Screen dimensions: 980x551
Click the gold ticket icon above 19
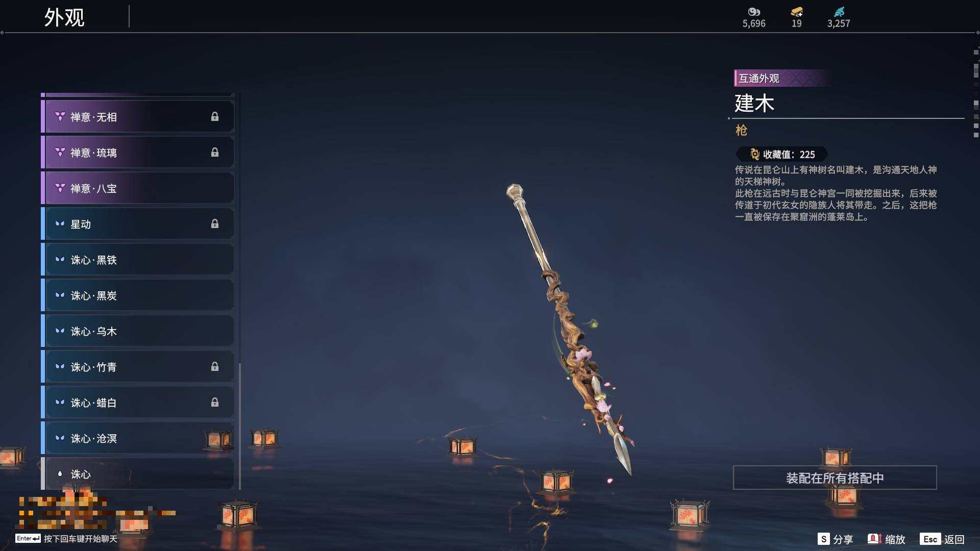point(797,12)
